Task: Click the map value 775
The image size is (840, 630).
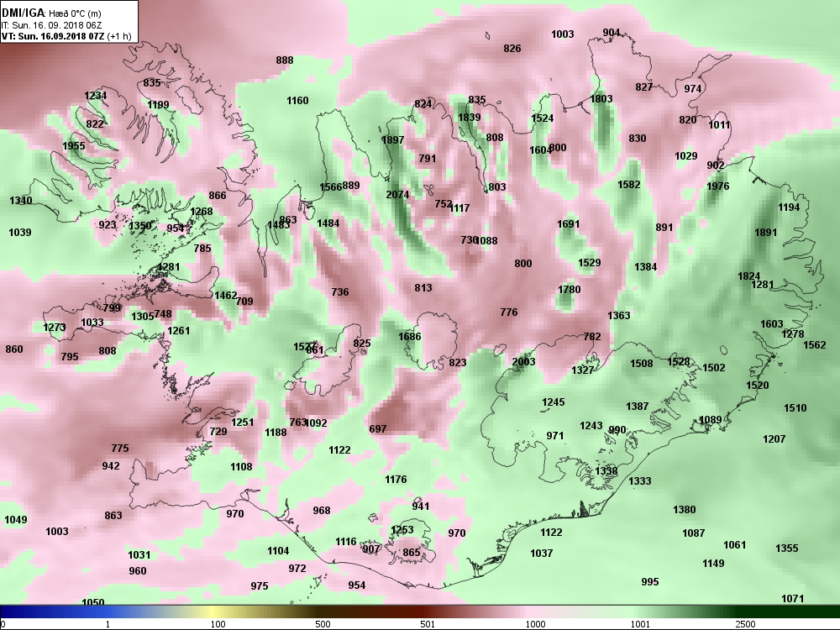Action: [x=120, y=449]
